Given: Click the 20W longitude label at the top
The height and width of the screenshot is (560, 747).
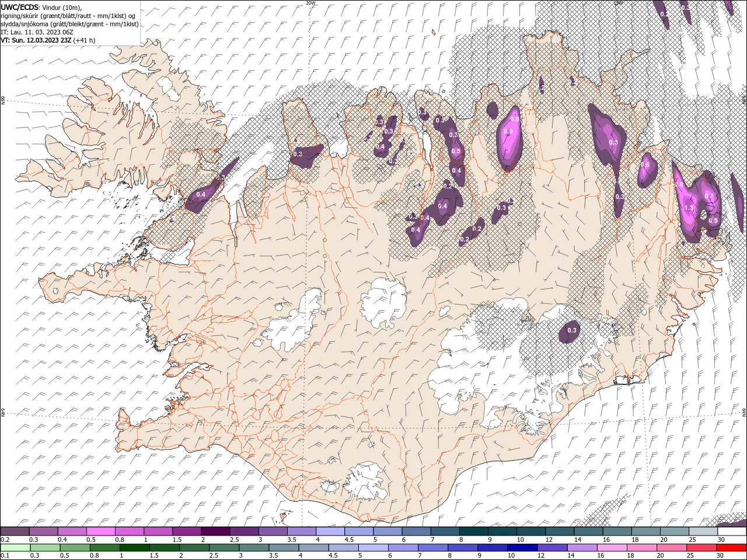Looking at the screenshot, I should (310, 3).
